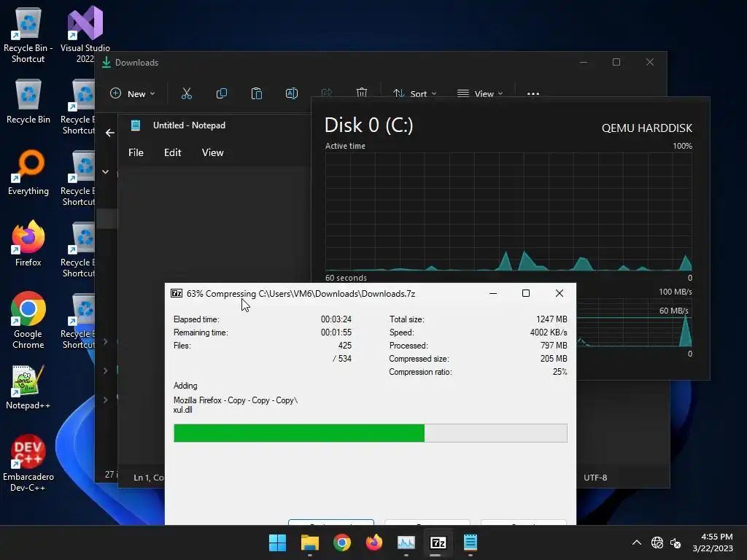Screen dimensions: 747x560
Task: Open Notepad++ desktop shortcut
Action: (x=28, y=387)
